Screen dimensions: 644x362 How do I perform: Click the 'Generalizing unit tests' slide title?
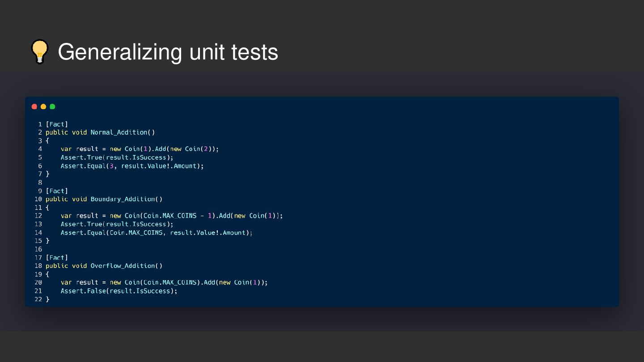click(x=168, y=52)
